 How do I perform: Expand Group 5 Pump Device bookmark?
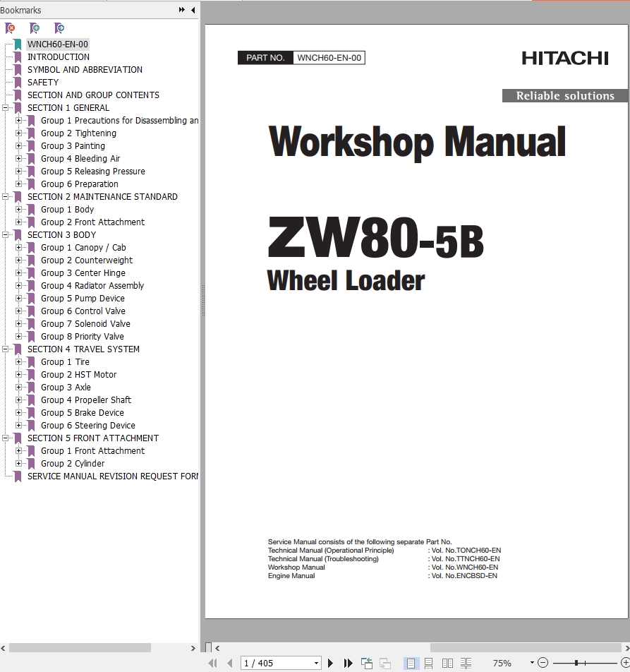pos(18,299)
